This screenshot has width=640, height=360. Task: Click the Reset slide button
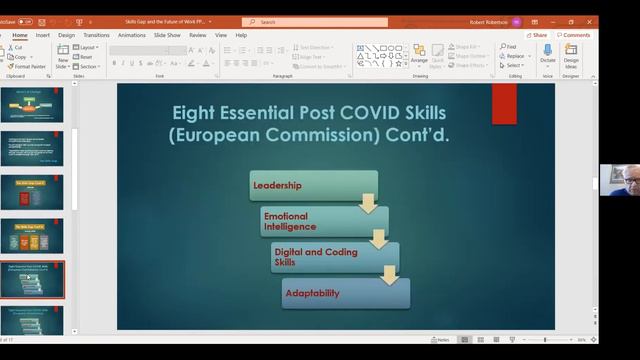click(x=82, y=57)
